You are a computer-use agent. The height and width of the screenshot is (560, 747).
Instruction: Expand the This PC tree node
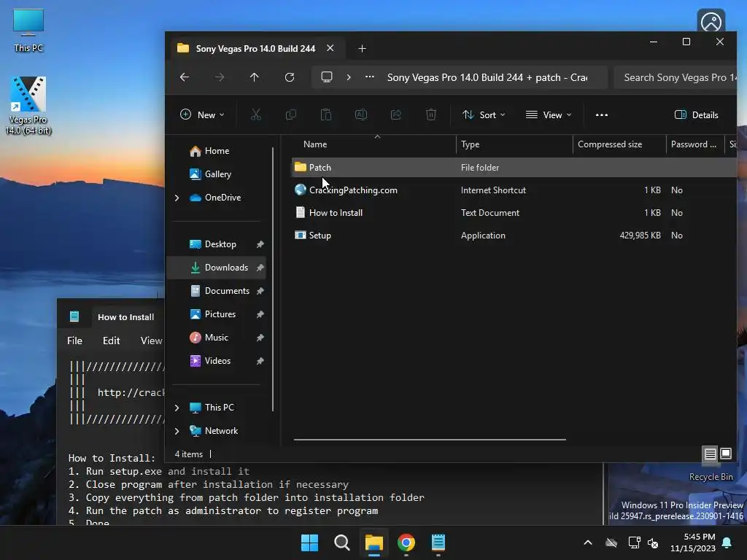click(x=177, y=408)
